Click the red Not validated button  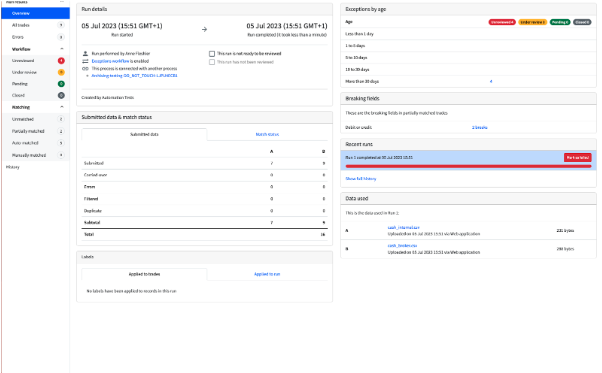577,157
